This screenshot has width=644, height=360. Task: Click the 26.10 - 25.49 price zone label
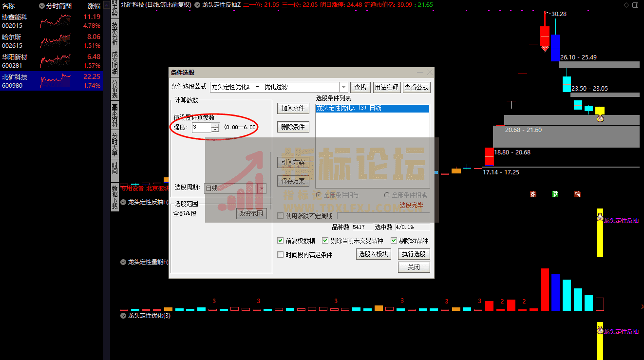coord(578,57)
